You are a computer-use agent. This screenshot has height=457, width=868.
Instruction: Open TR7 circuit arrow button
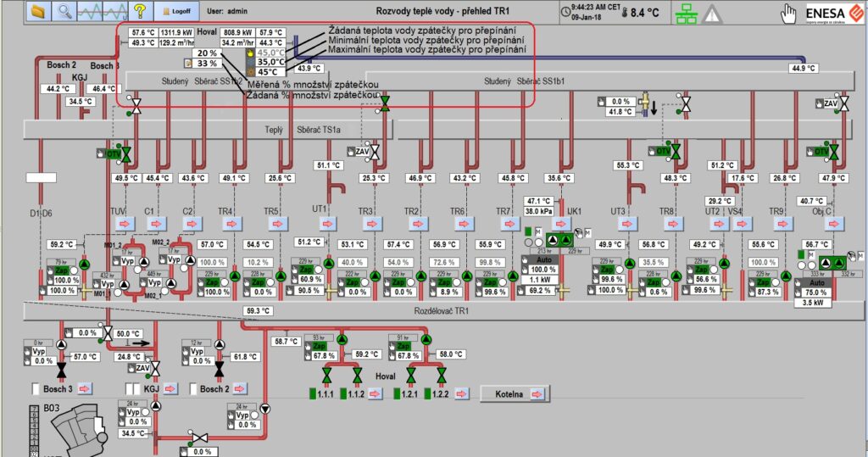pos(509,224)
